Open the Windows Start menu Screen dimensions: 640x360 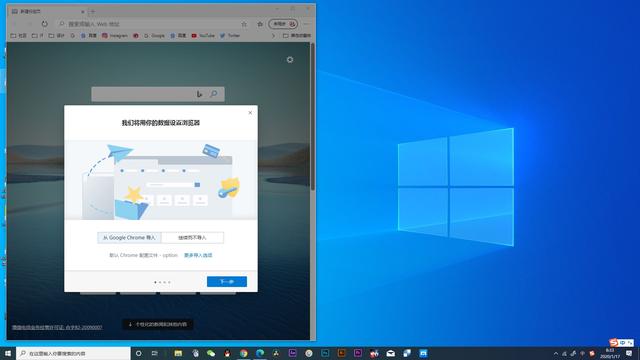click(x=8, y=353)
